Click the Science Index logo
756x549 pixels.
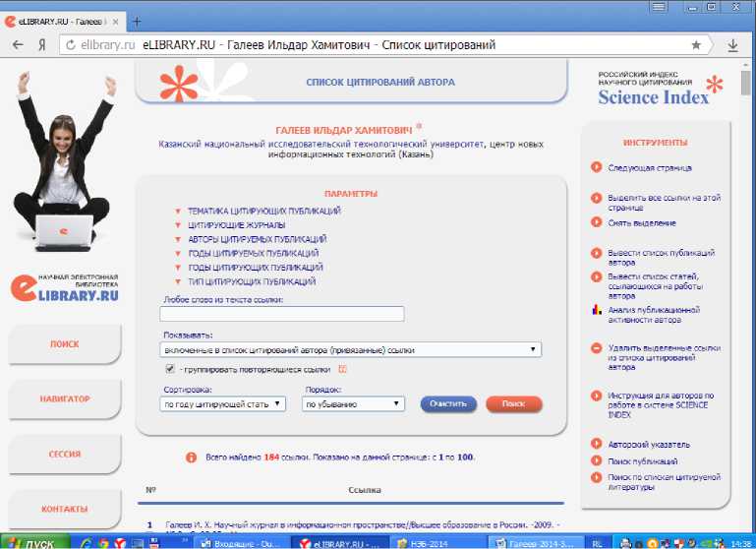coord(660,91)
